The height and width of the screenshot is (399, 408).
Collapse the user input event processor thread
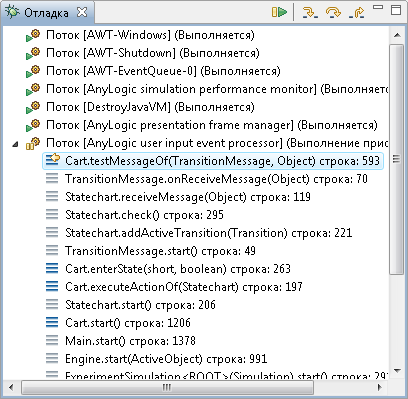pyautogui.click(x=15, y=144)
